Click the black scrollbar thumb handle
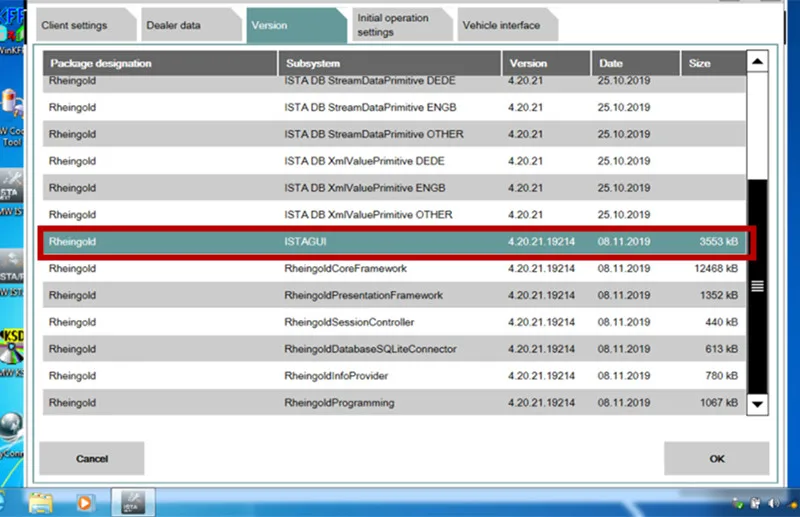The image size is (800, 517). 757,286
